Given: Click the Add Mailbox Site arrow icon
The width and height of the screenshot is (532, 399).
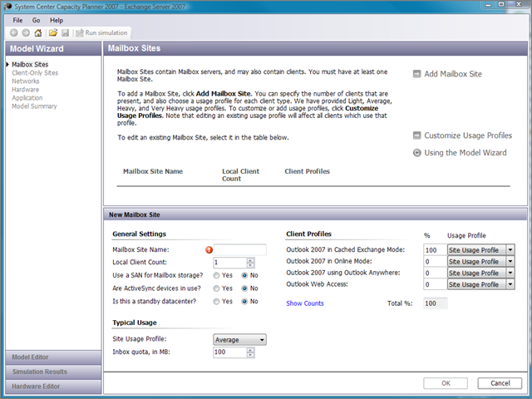Looking at the screenshot, I should 416,74.
